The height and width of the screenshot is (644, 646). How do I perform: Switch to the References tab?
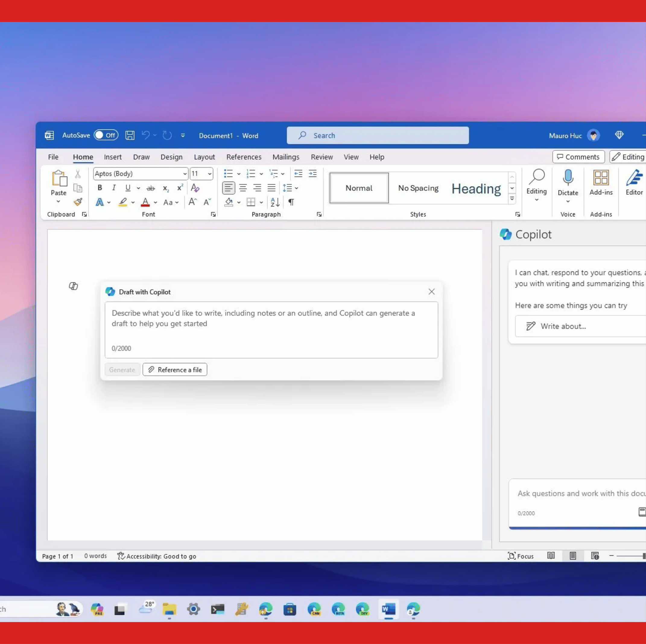(x=244, y=157)
